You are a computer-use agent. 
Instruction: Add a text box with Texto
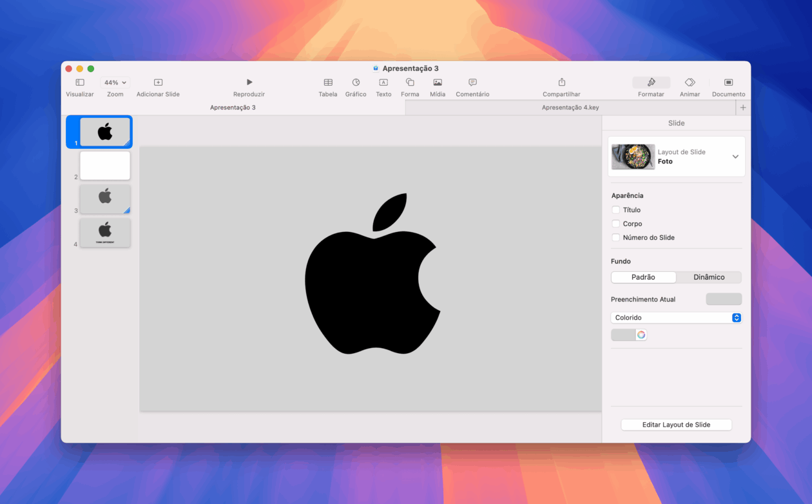pyautogui.click(x=383, y=82)
